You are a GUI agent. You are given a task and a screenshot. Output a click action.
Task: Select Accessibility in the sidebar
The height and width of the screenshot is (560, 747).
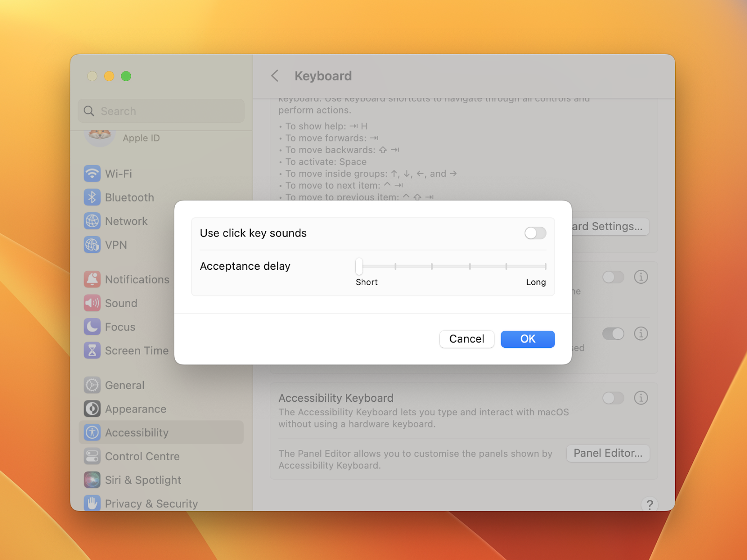click(x=137, y=432)
